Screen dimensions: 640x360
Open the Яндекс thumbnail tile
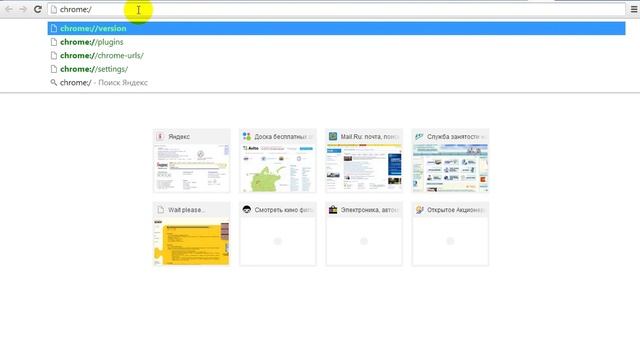click(x=191, y=160)
